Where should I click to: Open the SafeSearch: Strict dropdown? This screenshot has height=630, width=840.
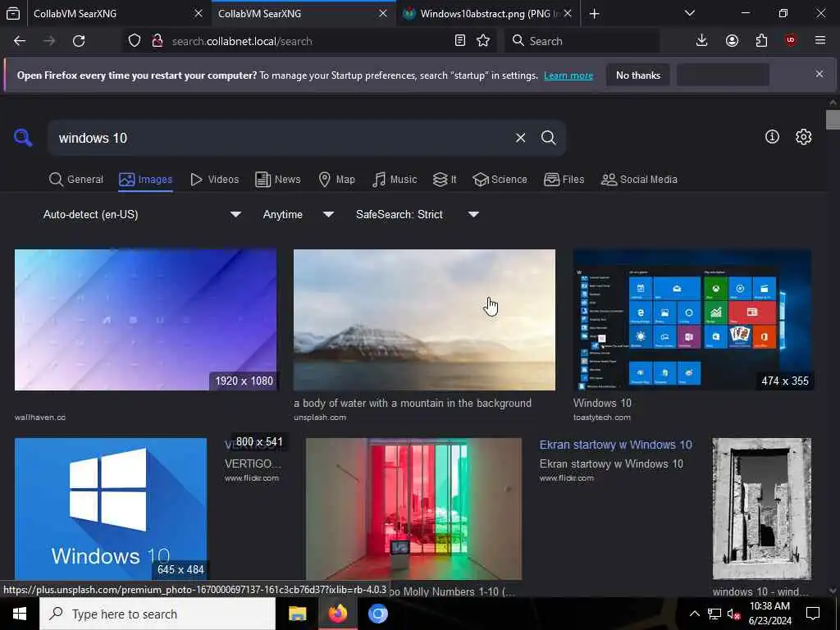(x=418, y=214)
